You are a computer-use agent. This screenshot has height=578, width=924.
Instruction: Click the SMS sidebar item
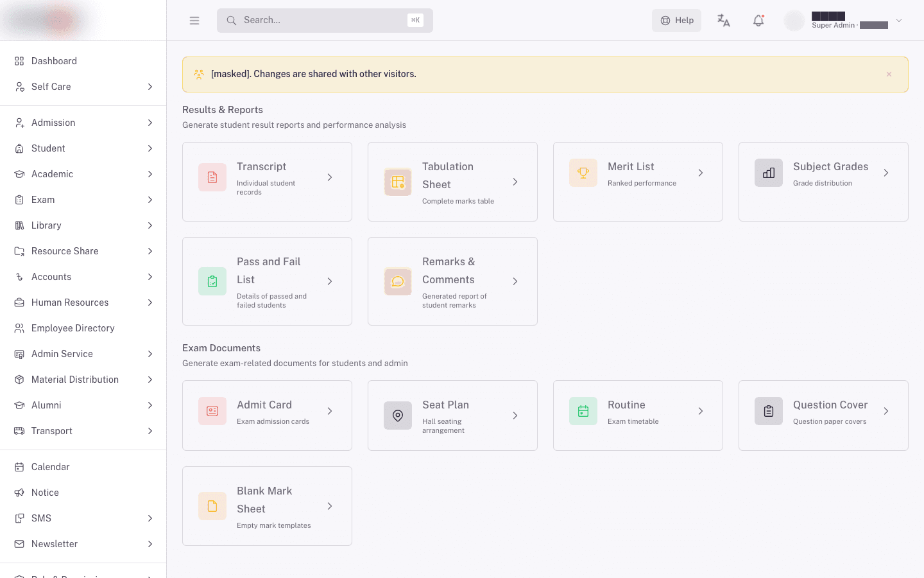click(x=83, y=518)
